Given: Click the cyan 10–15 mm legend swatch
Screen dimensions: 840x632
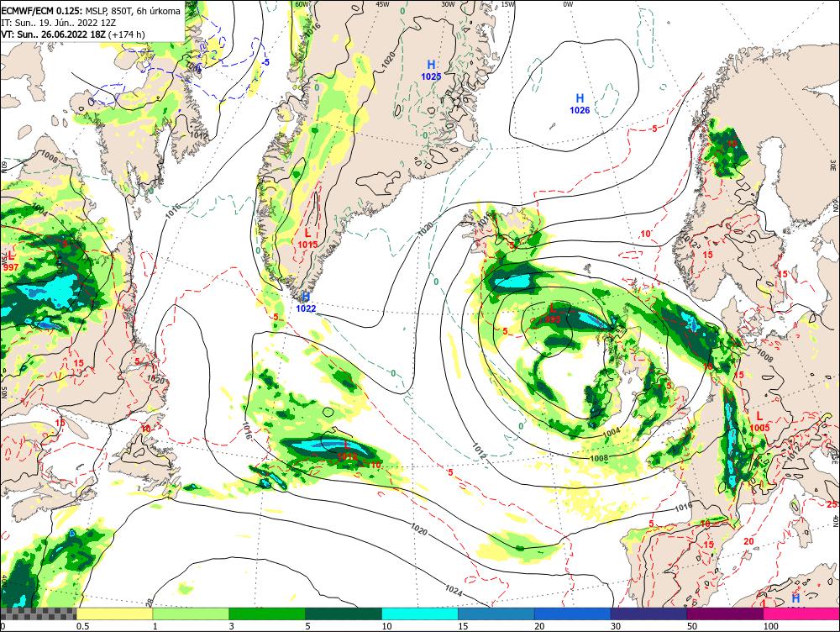Looking at the screenshot, I should pos(420,614).
